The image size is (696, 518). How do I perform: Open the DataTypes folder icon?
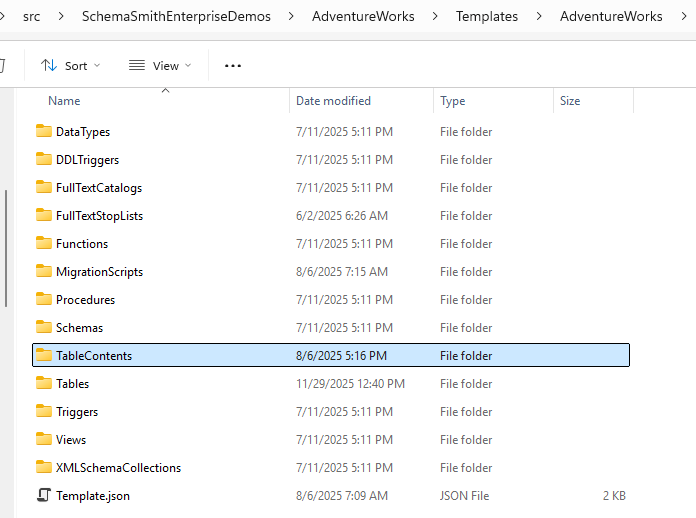click(x=44, y=131)
